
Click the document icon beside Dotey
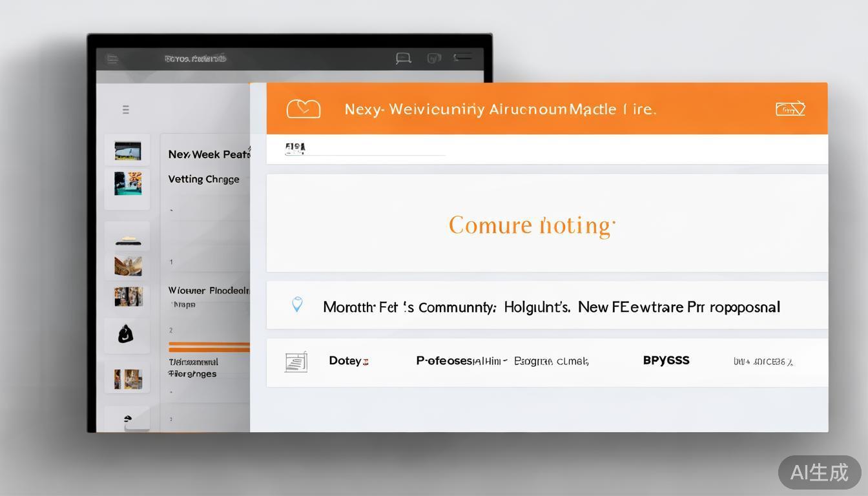tap(296, 362)
